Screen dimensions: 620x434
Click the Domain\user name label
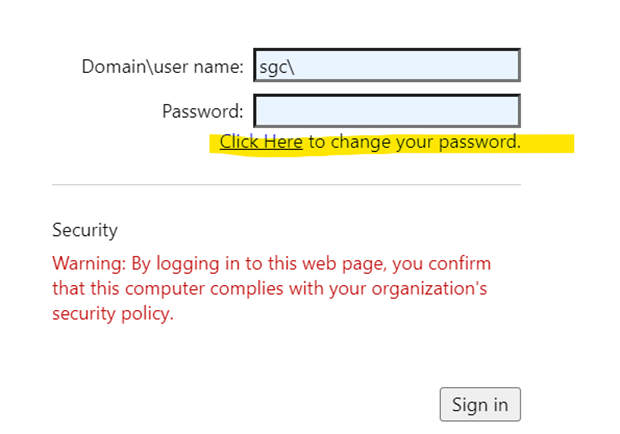click(x=163, y=67)
